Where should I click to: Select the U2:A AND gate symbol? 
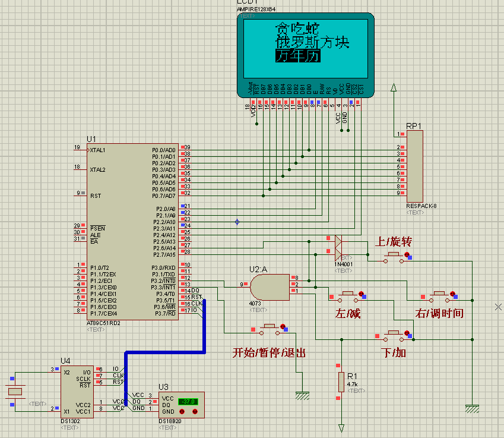click(270, 287)
